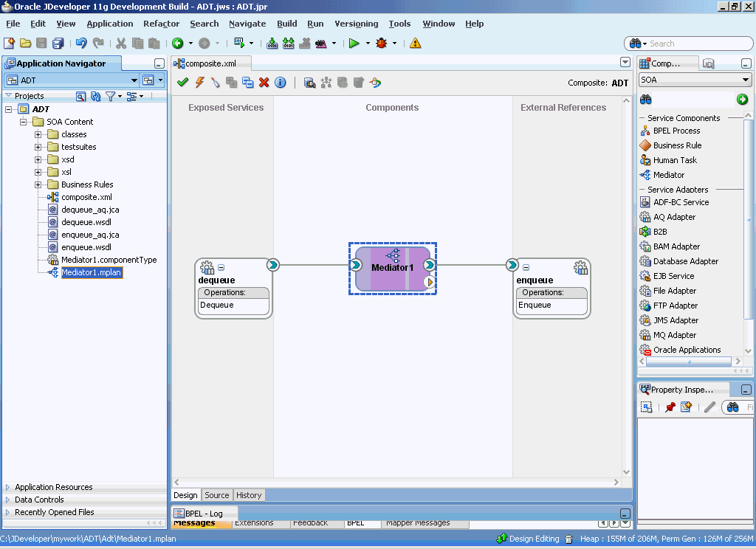Screen dimensions: 756x549
Task: Click the green Run arrow icon
Action: point(354,44)
